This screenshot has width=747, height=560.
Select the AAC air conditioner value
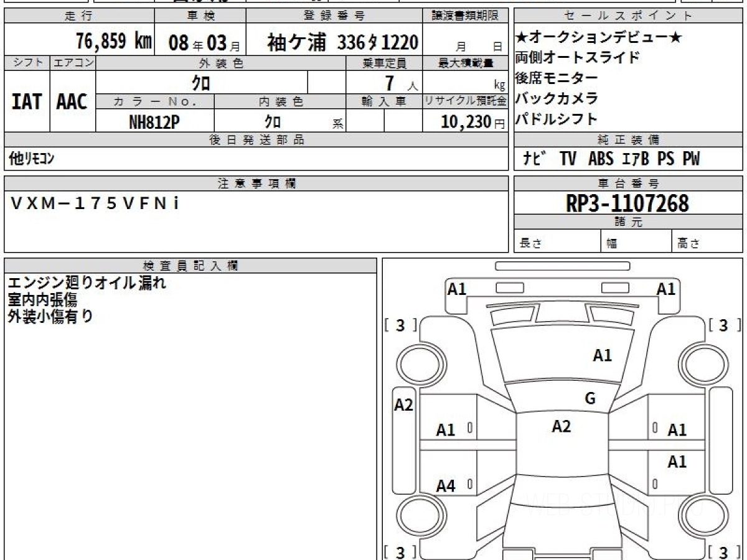72,101
